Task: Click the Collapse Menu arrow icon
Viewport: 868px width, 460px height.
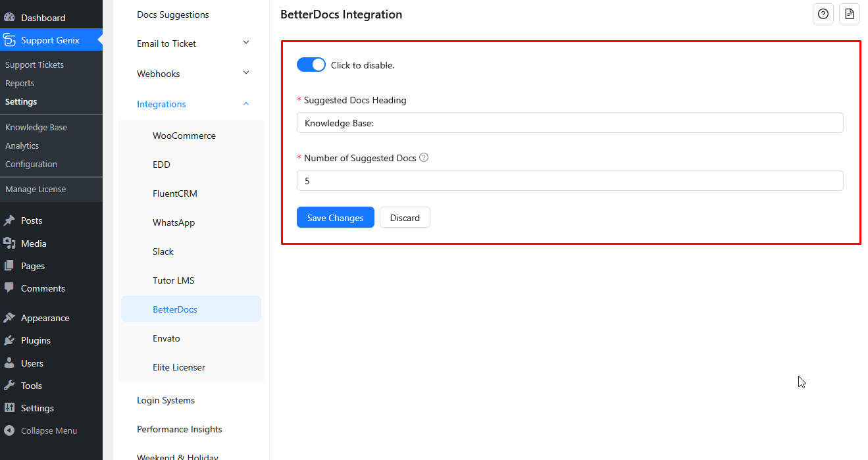Action: (9, 430)
